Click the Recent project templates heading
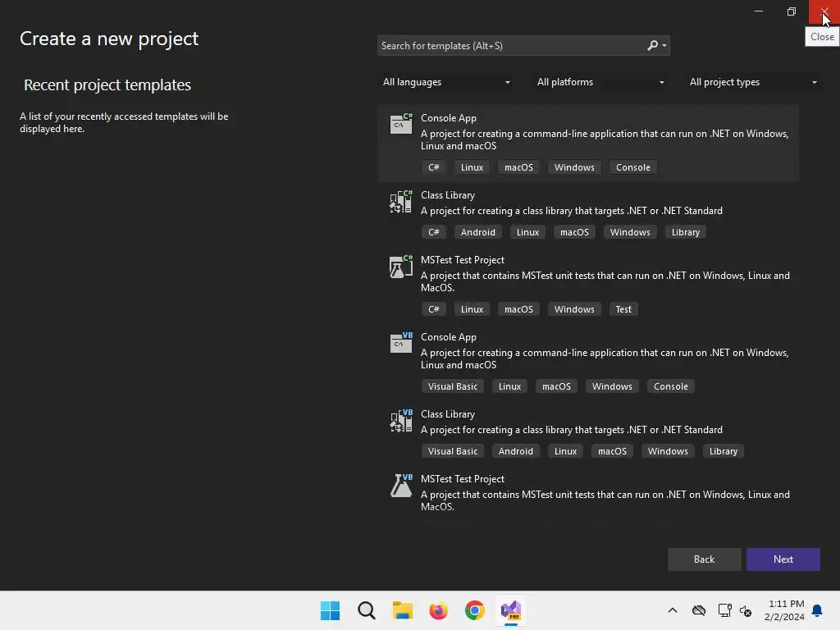 click(107, 84)
